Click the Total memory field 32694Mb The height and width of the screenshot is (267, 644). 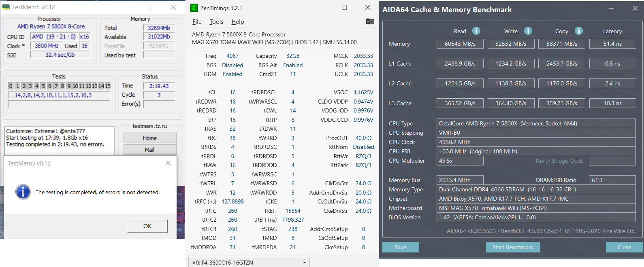click(159, 28)
